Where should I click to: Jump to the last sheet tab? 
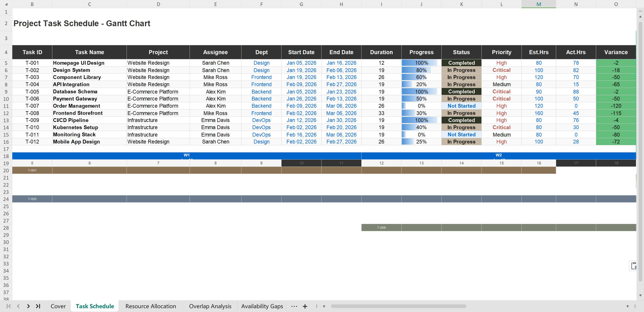click(x=38, y=306)
